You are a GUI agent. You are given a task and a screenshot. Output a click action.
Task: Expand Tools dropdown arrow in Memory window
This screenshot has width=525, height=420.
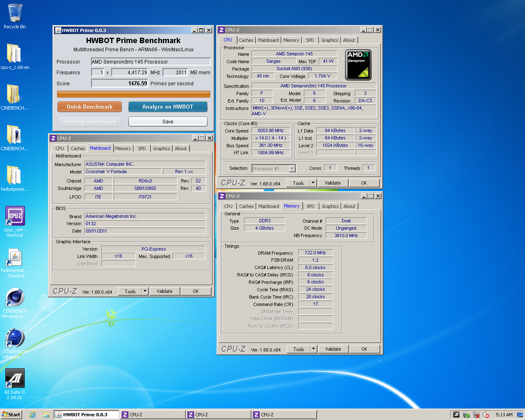[x=313, y=349]
